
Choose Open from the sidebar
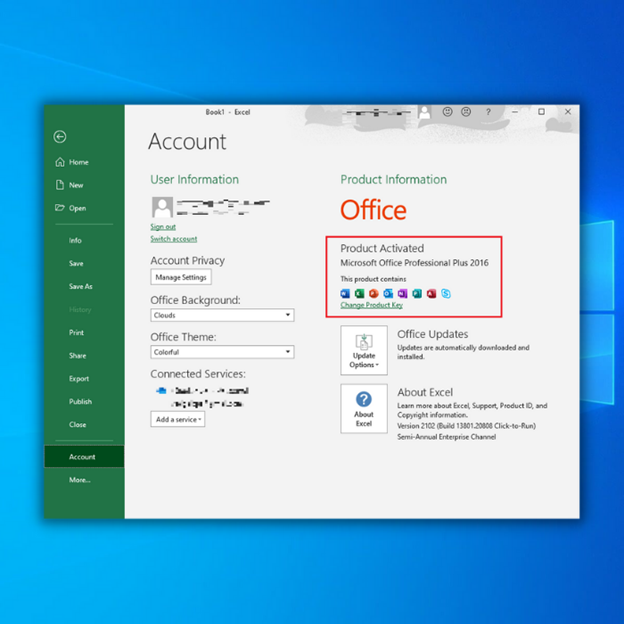(70, 208)
